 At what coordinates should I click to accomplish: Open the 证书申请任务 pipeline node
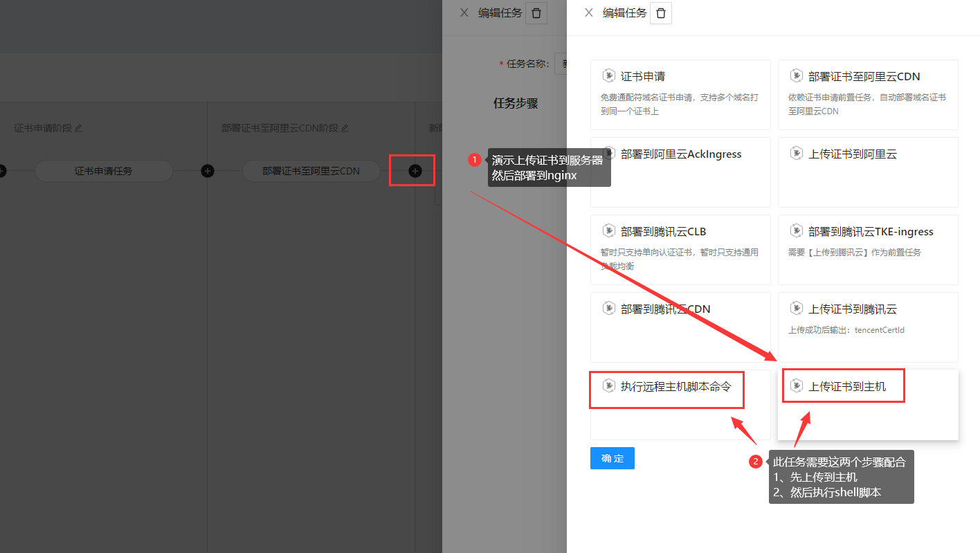click(x=103, y=171)
